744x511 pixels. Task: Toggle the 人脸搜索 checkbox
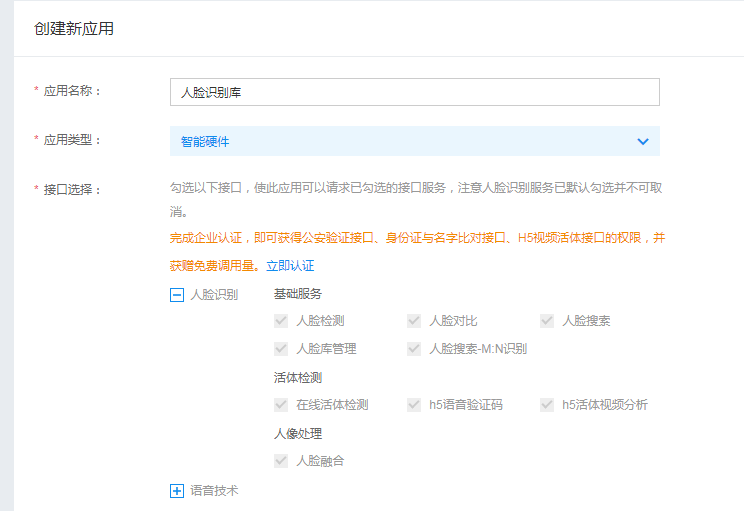tap(547, 321)
